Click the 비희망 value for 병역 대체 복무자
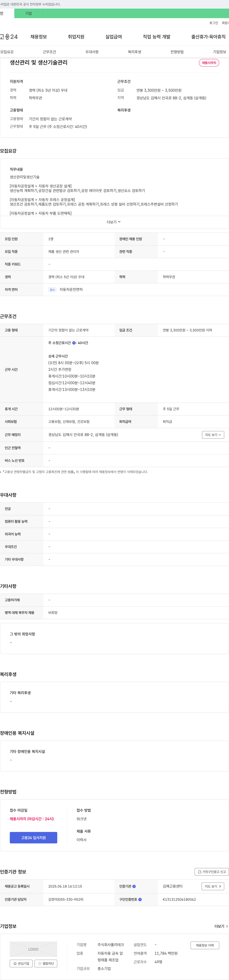Image resolution: width=229 pixels, height=980 pixels. coord(53,613)
